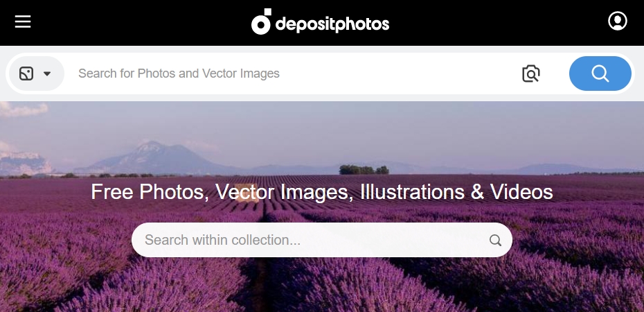Screen dimensions: 644x312
Task: Click the depositphotos wordmark text
Action: (332, 24)
